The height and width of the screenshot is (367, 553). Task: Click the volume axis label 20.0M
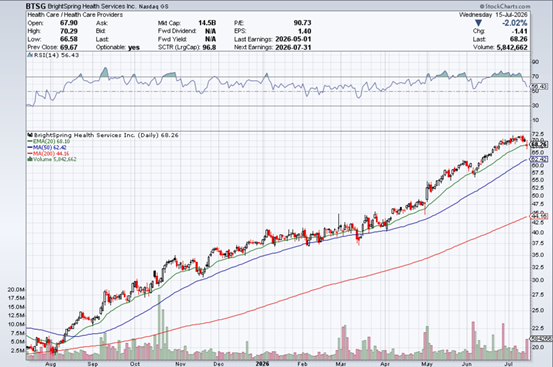16,289
